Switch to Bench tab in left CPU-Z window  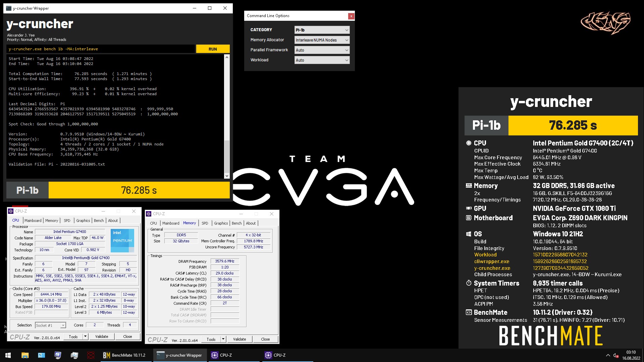[99, 221]
